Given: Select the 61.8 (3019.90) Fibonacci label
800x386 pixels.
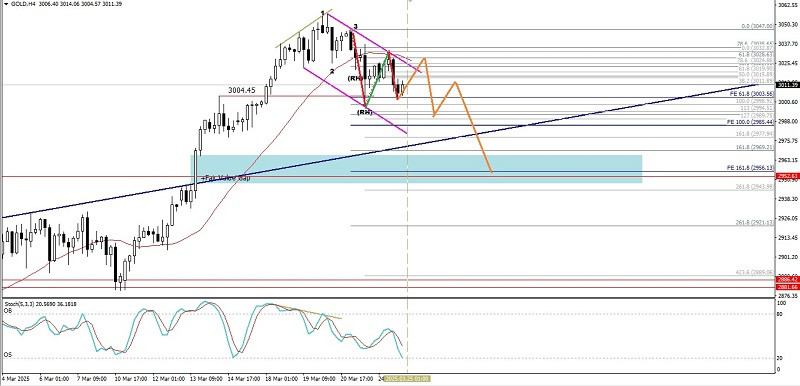Looking at the screenshot, I should pyautogui.click(x=757, y=67).
